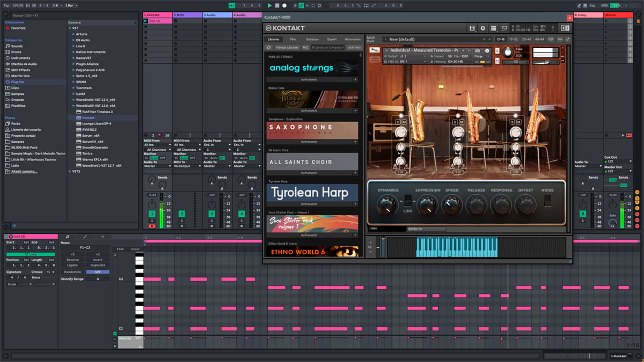Click the Duplicate notes button

point(98,265)
